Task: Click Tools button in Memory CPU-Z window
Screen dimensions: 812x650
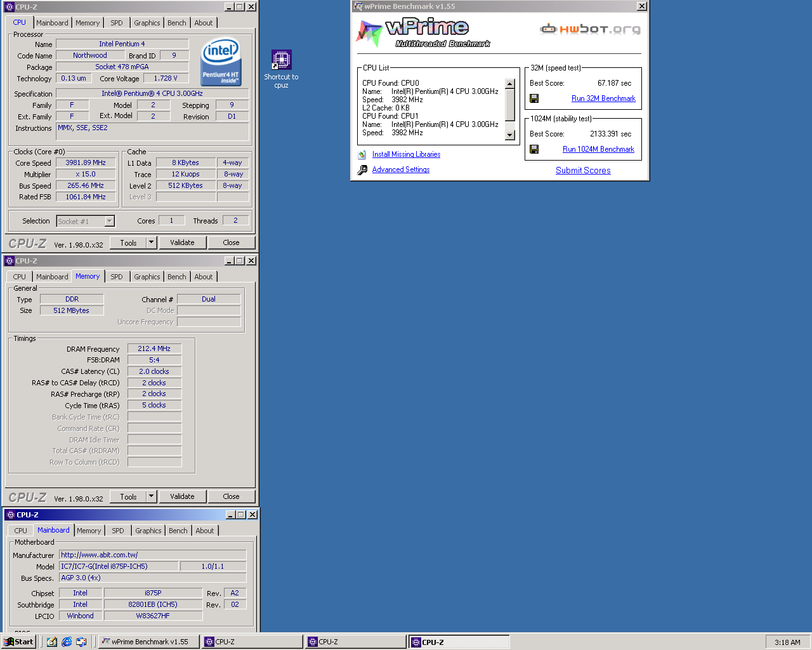Action: coord(129,496)
